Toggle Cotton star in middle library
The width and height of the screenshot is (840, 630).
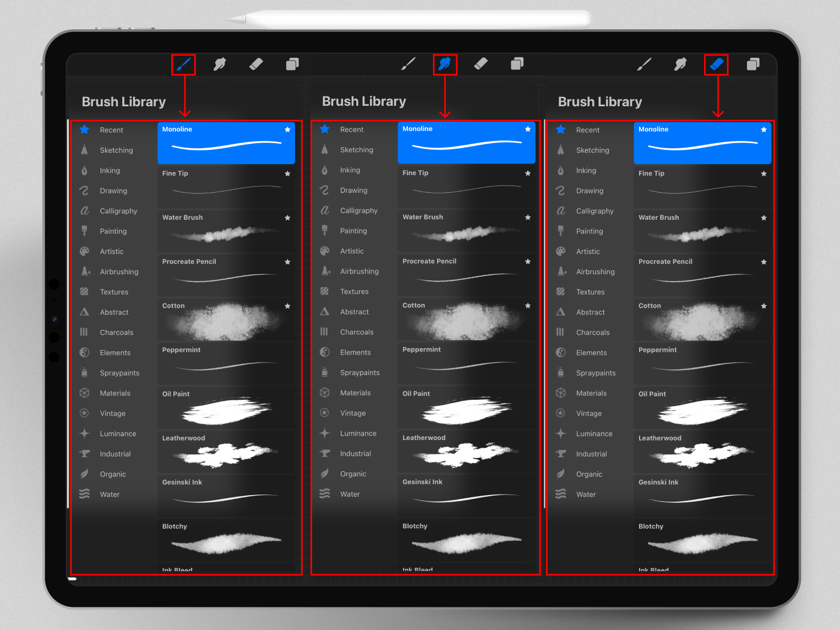point(528,305)
